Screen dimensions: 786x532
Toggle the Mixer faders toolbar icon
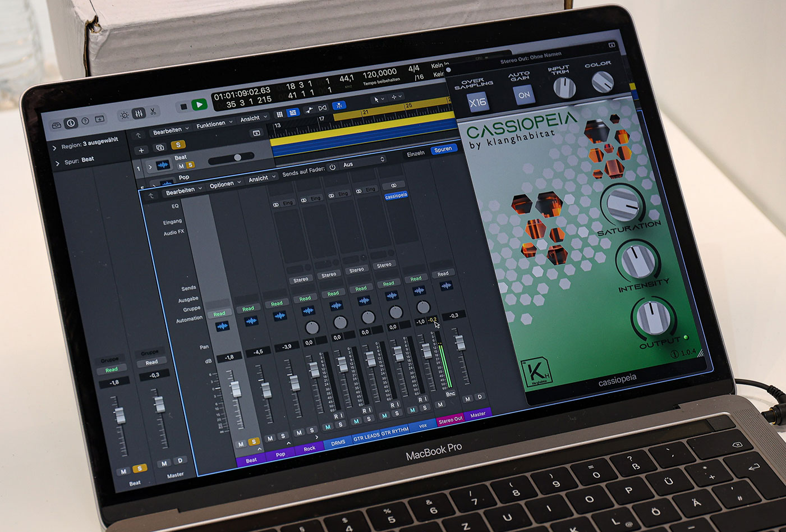pos(139,113)
